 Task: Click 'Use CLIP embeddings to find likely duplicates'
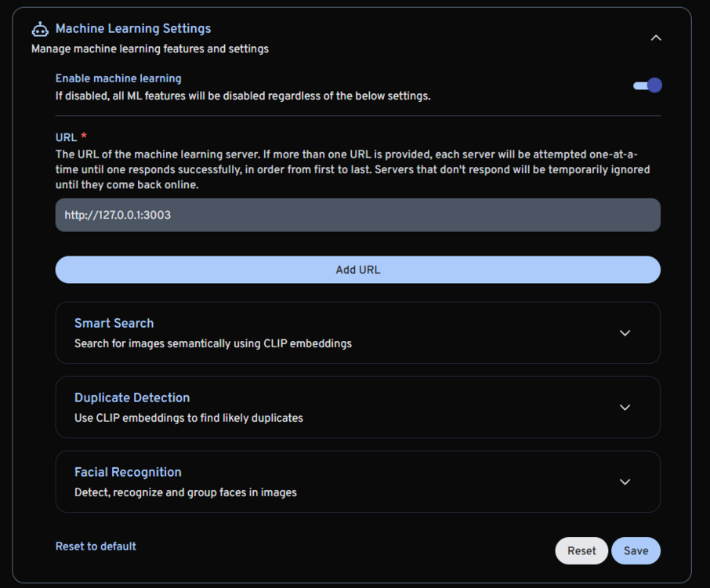pos(189,418)
